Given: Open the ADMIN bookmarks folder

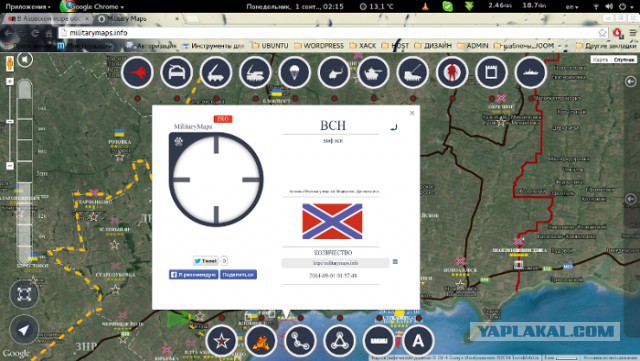Looking at the screenshot, I should click(473, 46).
